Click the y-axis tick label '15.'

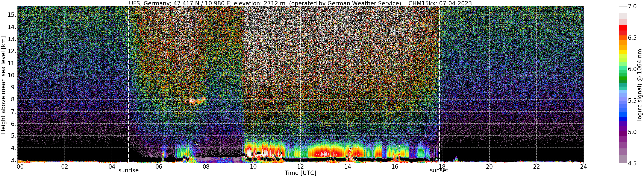pos(12,15)
